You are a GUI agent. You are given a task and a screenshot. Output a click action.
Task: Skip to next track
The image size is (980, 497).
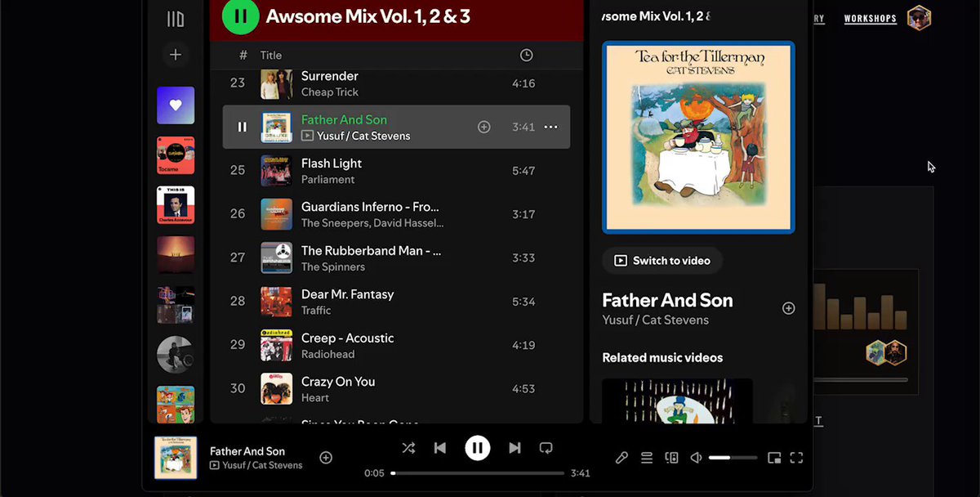click(514, 448)
